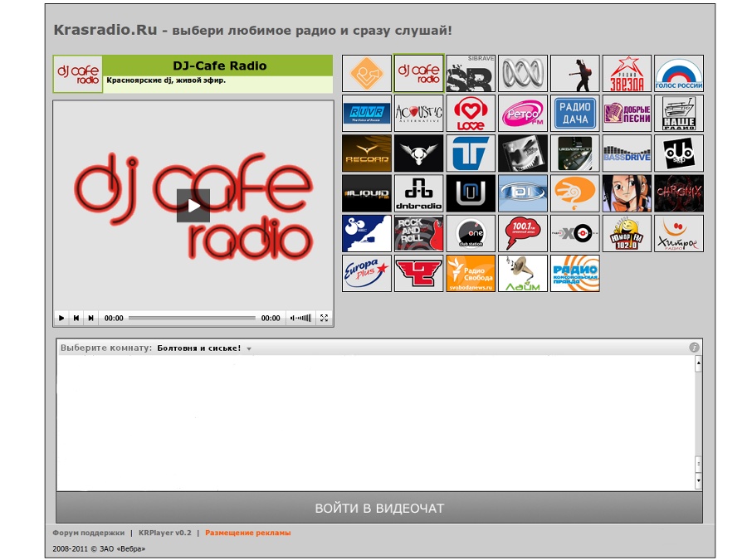Choose the RUVR Voice of Russia station

click(366, 114)
